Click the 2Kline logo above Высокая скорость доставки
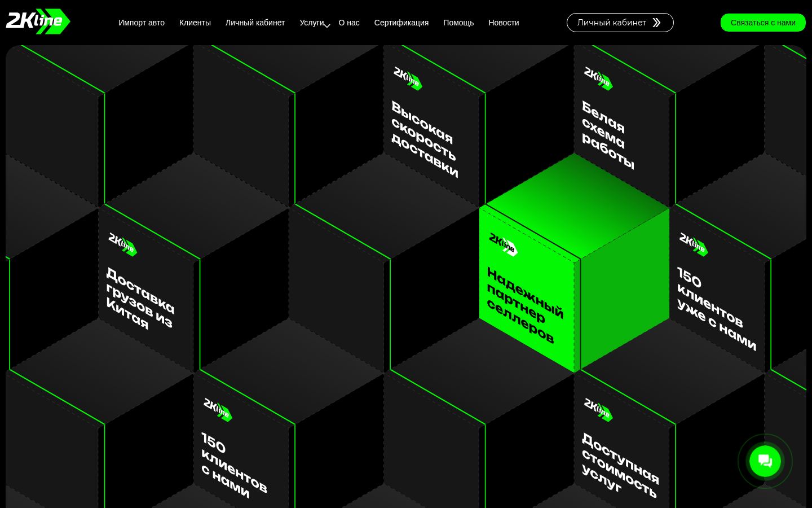Image resolution: width=812 pixels, height=508 pixels. point(407,78)
